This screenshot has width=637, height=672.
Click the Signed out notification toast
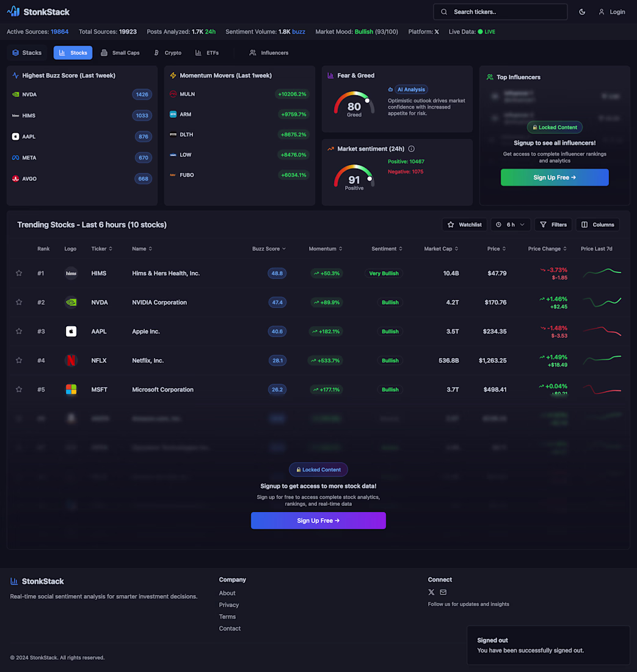pyautogui.click(x=548, y=645)
